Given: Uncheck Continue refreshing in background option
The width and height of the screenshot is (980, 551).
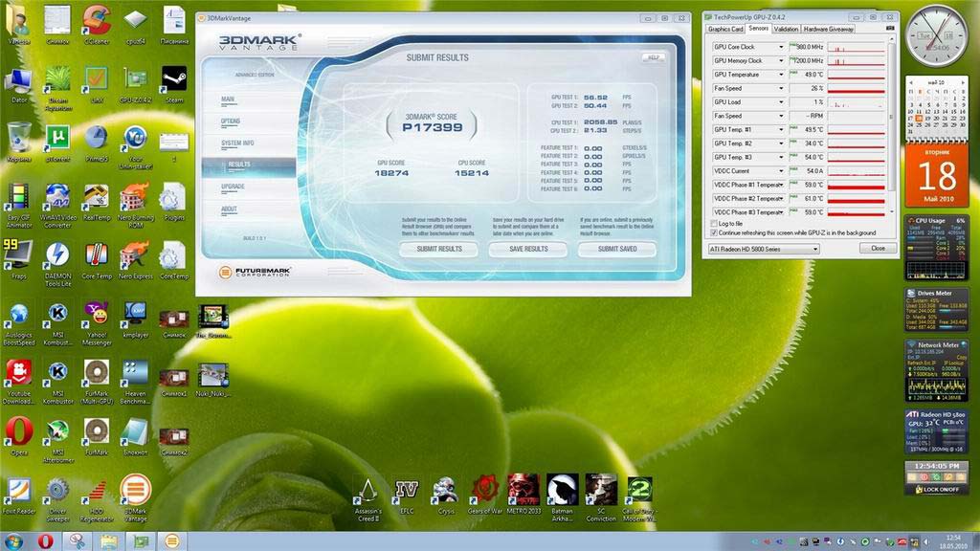Looking at the screenshot, I should click(x=715, y=232).
